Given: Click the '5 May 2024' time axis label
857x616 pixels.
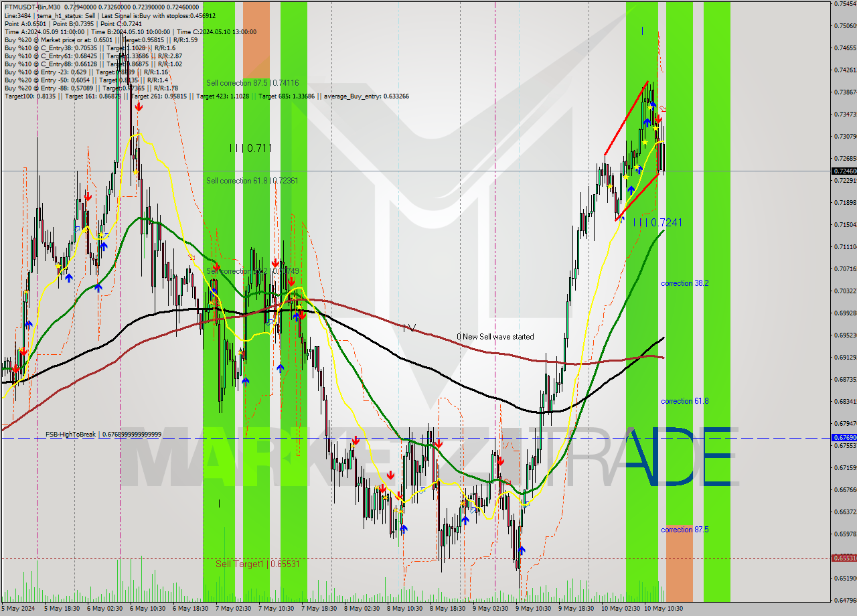Looking at the screenshot, I should pyautogui.click(x=18, y=609).
